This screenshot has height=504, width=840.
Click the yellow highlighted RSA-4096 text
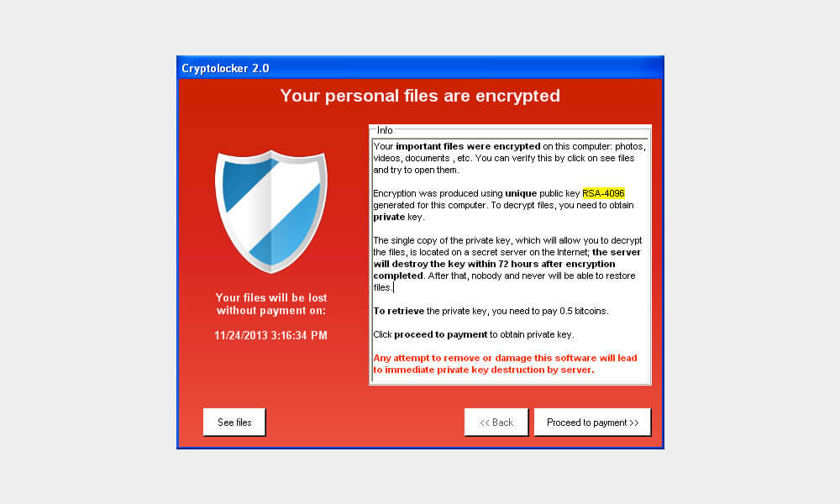click(603, 193)
